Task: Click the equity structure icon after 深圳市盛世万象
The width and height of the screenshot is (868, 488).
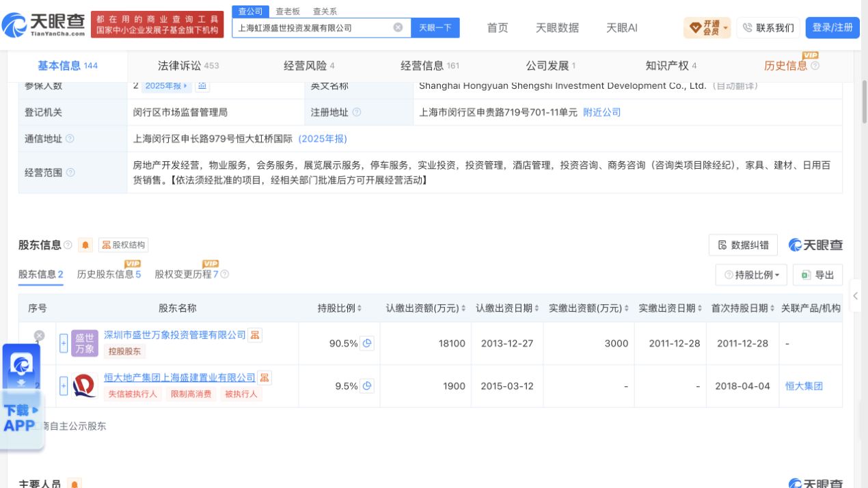Action: coord(255,335)
